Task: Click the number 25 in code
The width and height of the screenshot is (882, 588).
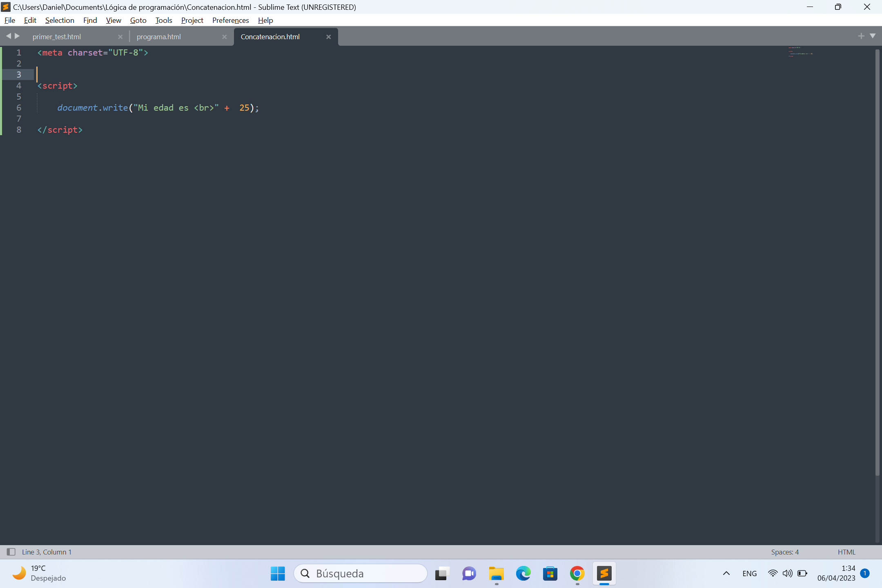Action: [244, 108]
